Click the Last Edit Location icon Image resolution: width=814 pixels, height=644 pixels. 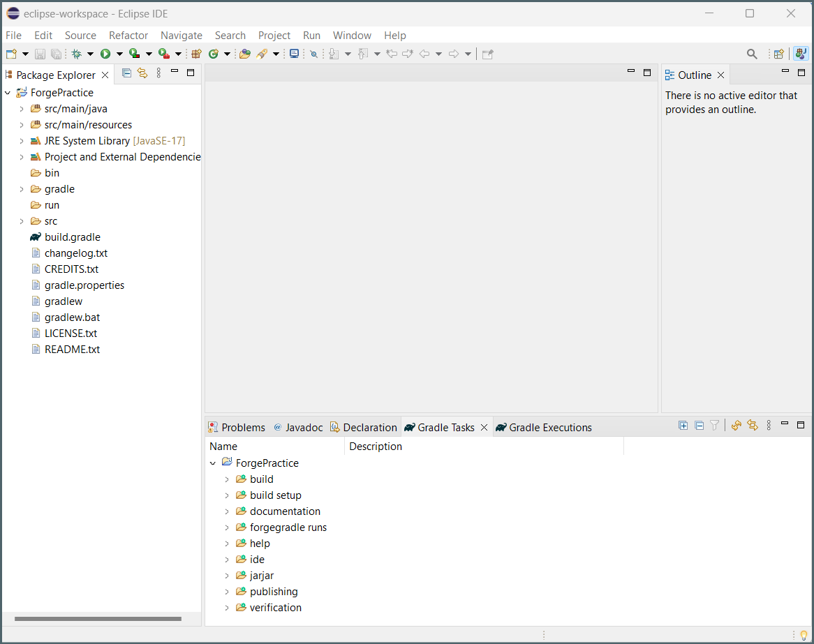pyautogui.click(x=392, y=54)
